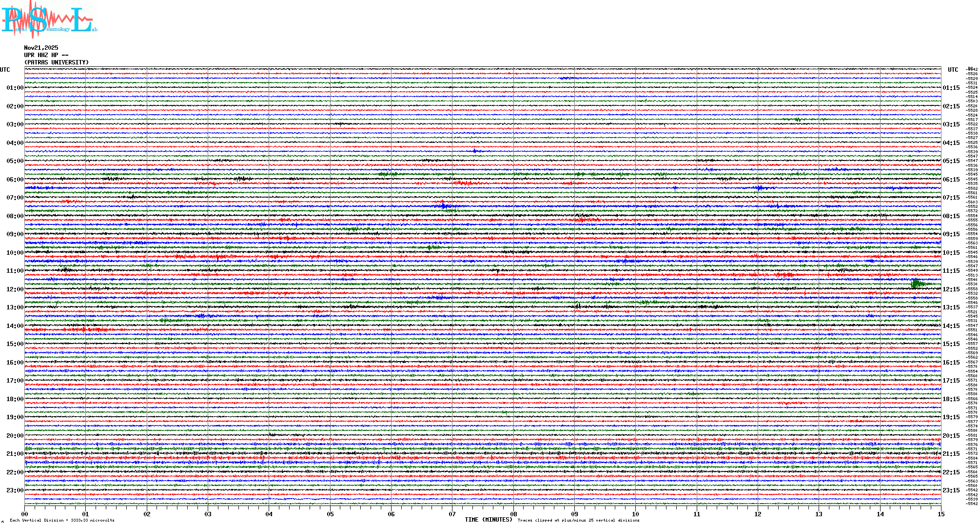Viewport: 980px width, 527px height.
Task: Click the 01:15 time label on right
Action: tap(951, 88)
